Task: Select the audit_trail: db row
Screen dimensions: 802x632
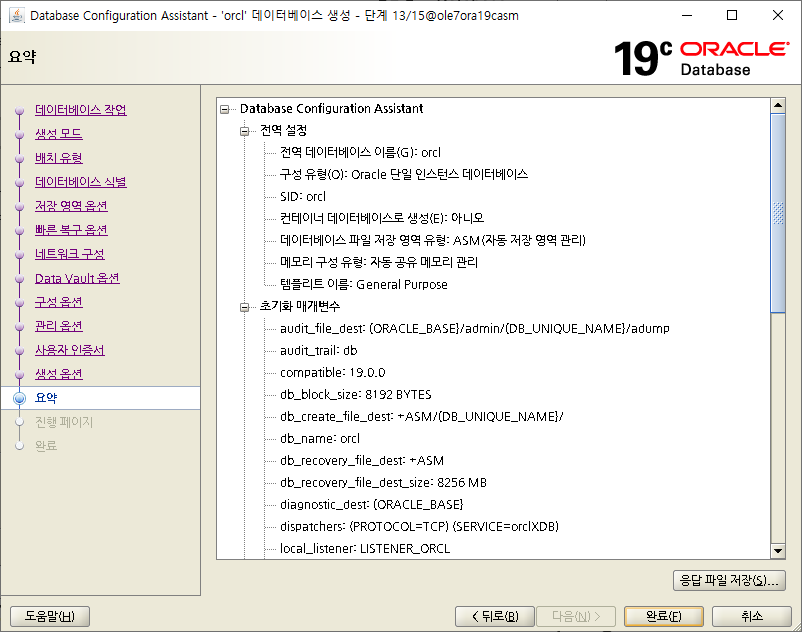Action: pyautogui.click(x=319, y=350)
